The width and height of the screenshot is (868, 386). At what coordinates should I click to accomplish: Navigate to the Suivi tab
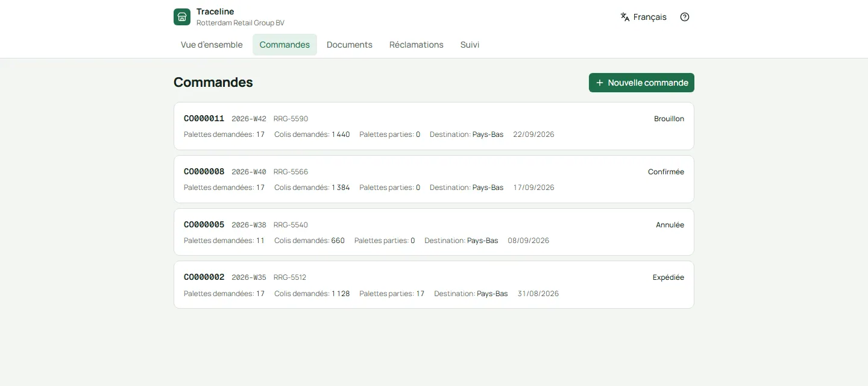click(470, 45)
